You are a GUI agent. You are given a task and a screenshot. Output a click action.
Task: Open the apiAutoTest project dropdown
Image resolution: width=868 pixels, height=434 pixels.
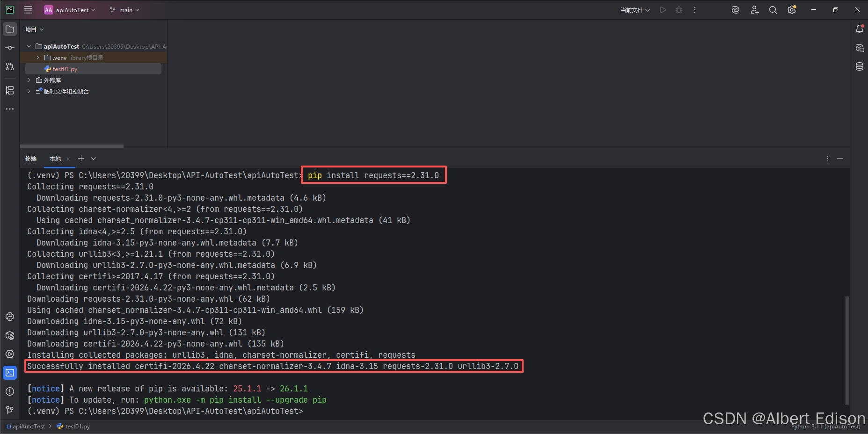[70, 10]
